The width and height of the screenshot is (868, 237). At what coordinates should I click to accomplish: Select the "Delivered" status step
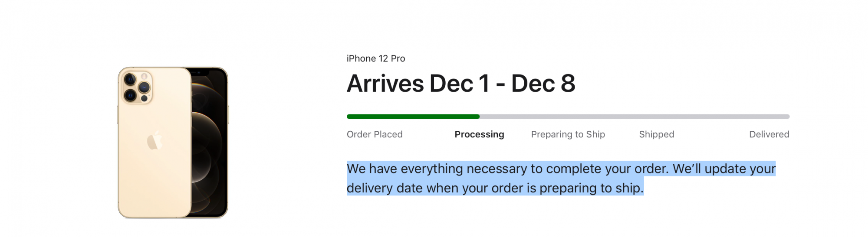tap(769, 134)
